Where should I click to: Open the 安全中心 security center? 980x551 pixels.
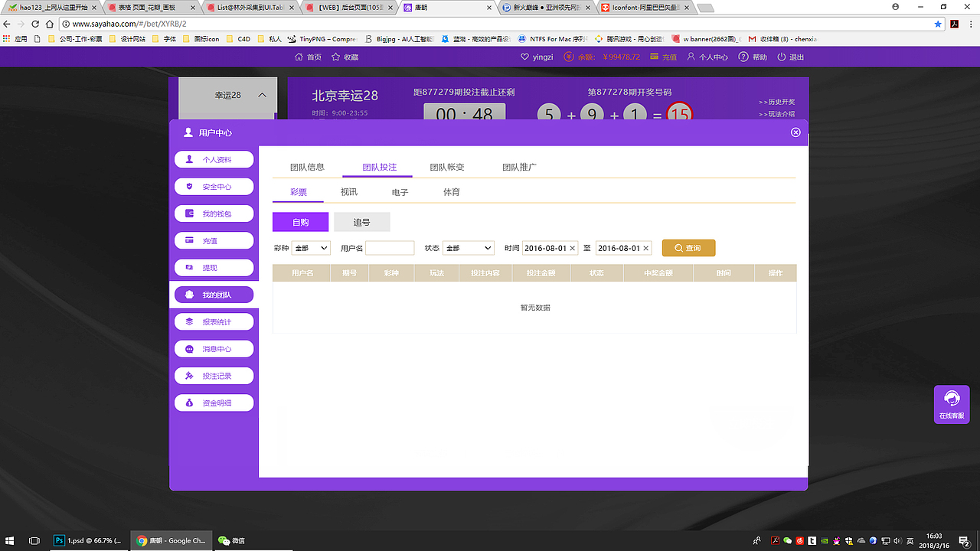click(214, 186)
